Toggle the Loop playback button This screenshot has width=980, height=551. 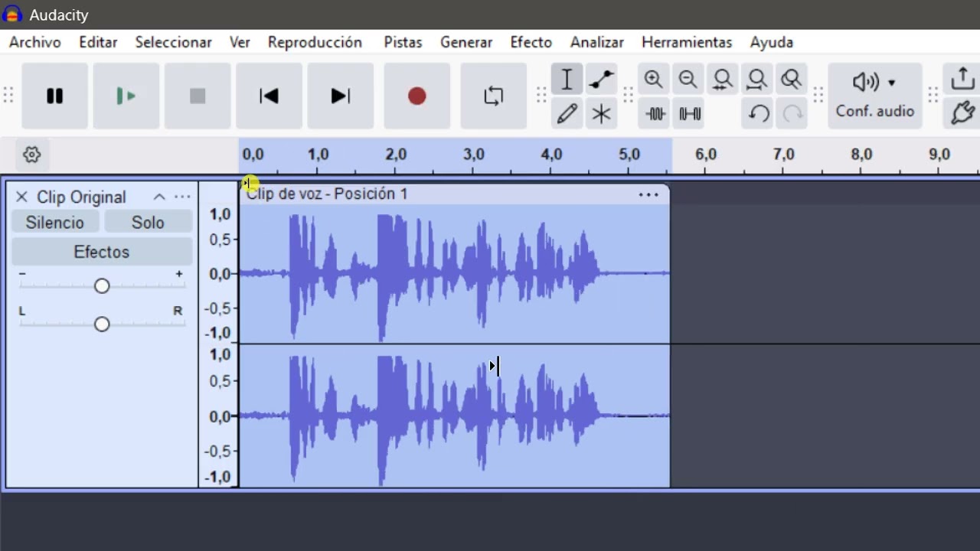(494, 96)
